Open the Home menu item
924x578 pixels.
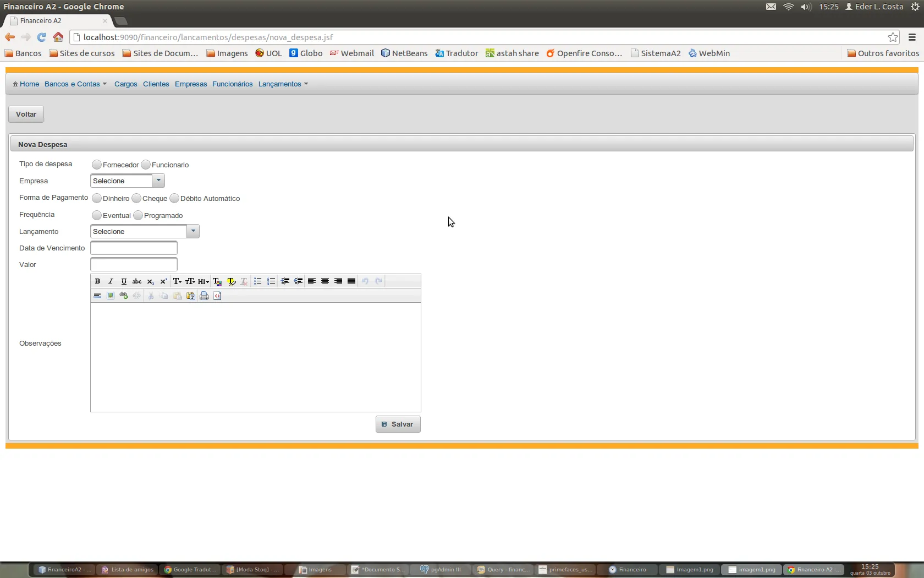click(26, 84)
